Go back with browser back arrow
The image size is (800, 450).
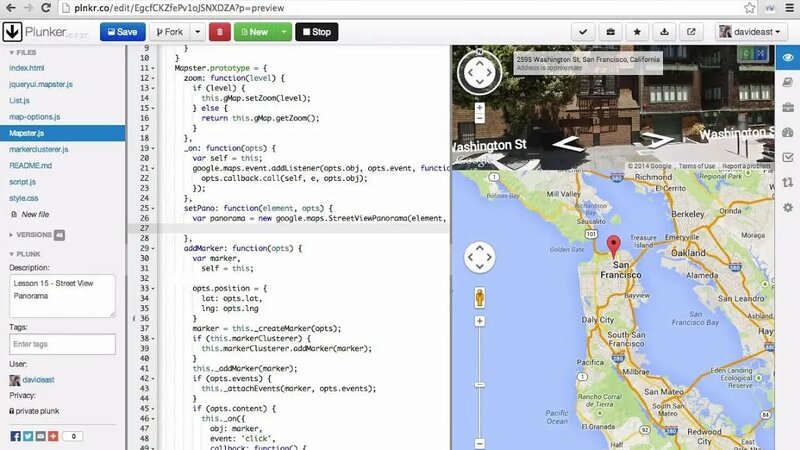(x=10, y=8)
